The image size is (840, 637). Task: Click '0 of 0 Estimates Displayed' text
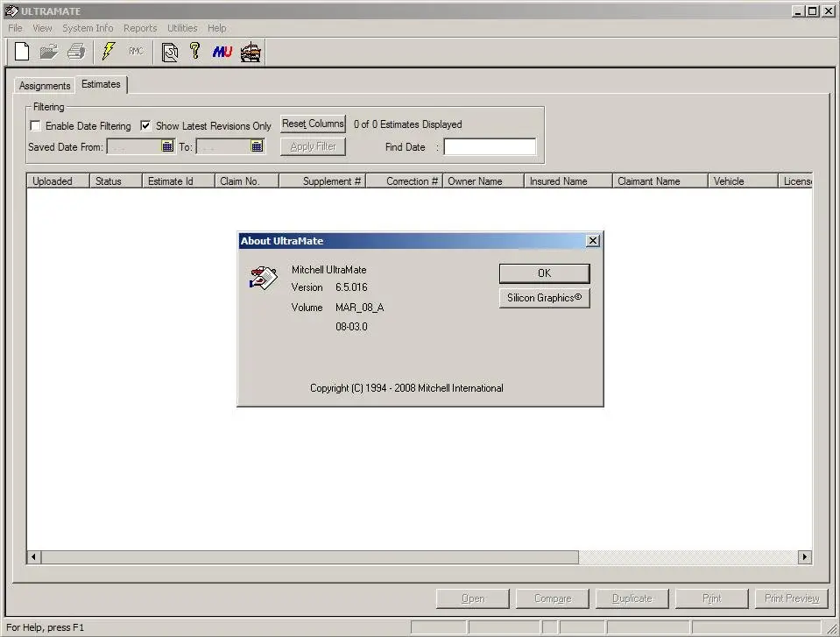(x=407, y=124)
